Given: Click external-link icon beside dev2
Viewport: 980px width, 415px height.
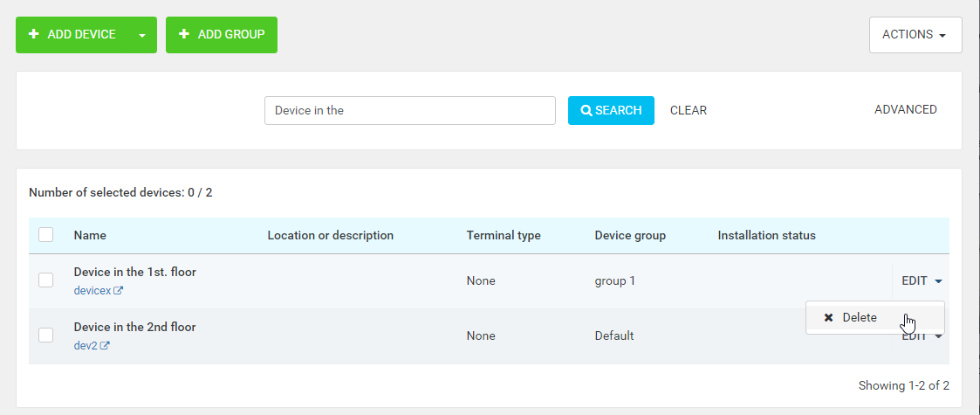Looking at the screenshot, I should 105,346.
